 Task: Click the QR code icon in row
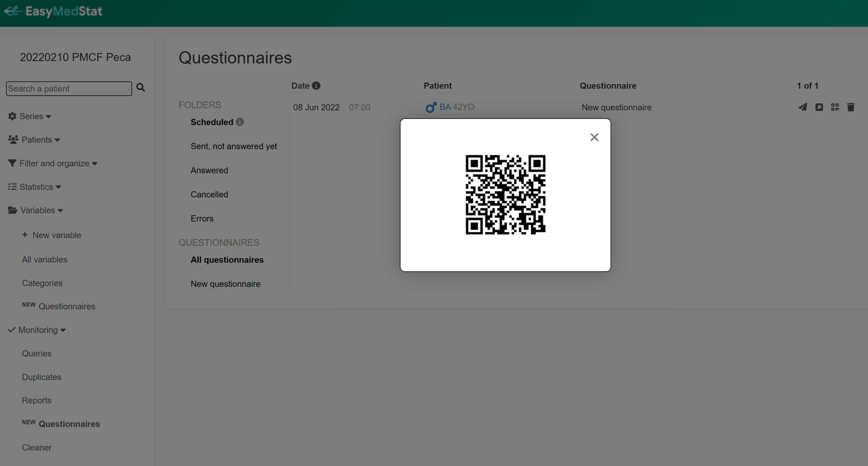pos(835,107)
